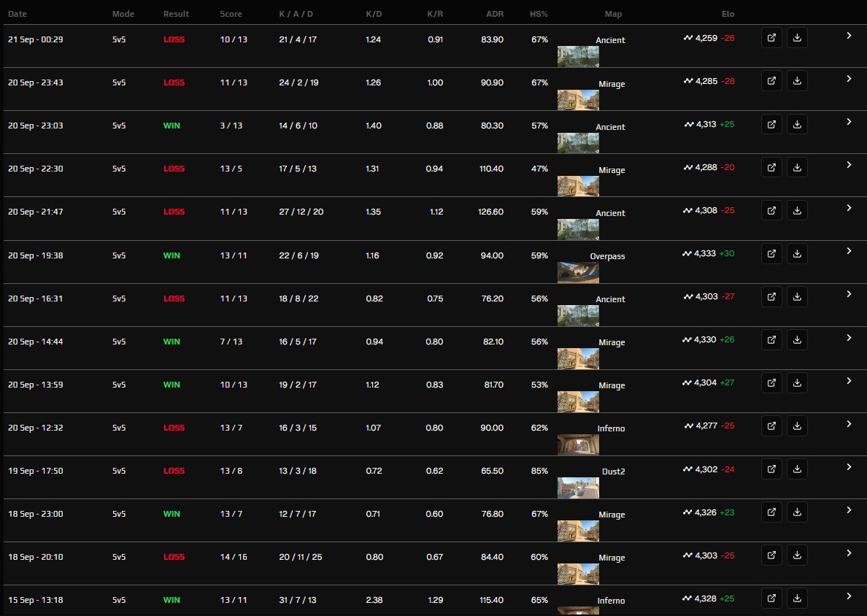Open external link for 20 Sep 19:38 match
The height and width of the screenshot is (616, 867).
coord(771,254)
